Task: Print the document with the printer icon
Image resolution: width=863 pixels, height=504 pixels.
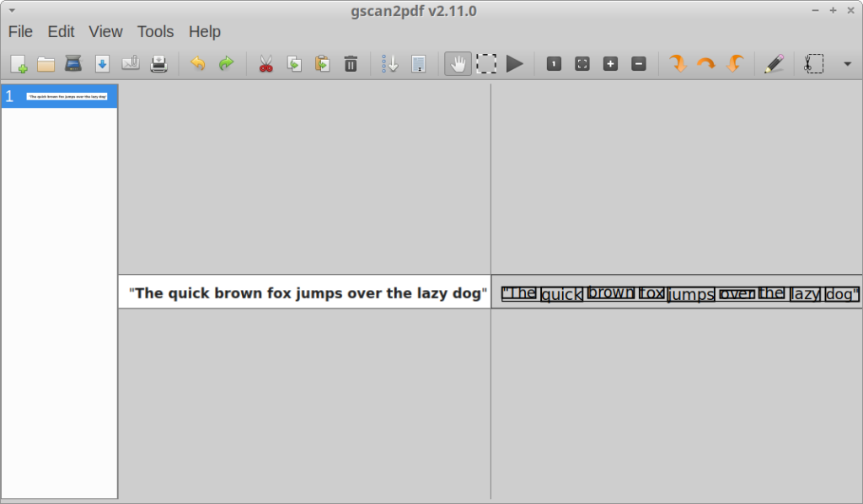Action: click(x=158, y=64)
